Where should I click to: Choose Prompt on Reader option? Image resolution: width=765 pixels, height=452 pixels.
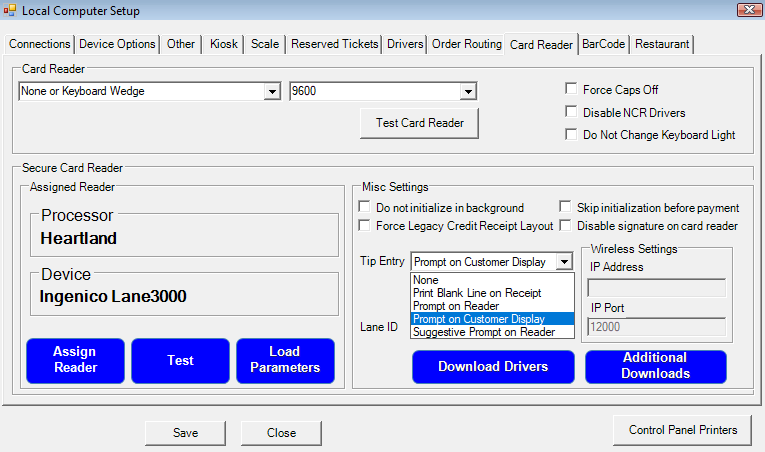[x=492, y=306]
